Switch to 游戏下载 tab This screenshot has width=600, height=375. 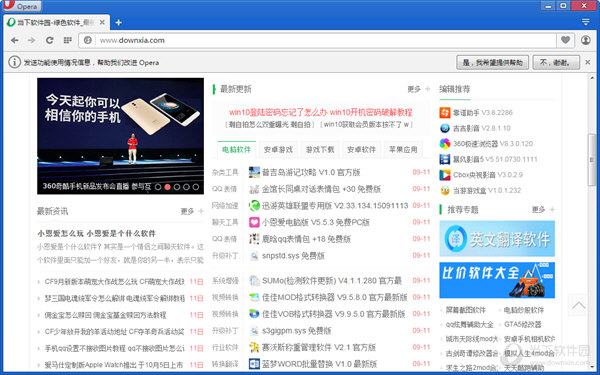pos(320,150)
